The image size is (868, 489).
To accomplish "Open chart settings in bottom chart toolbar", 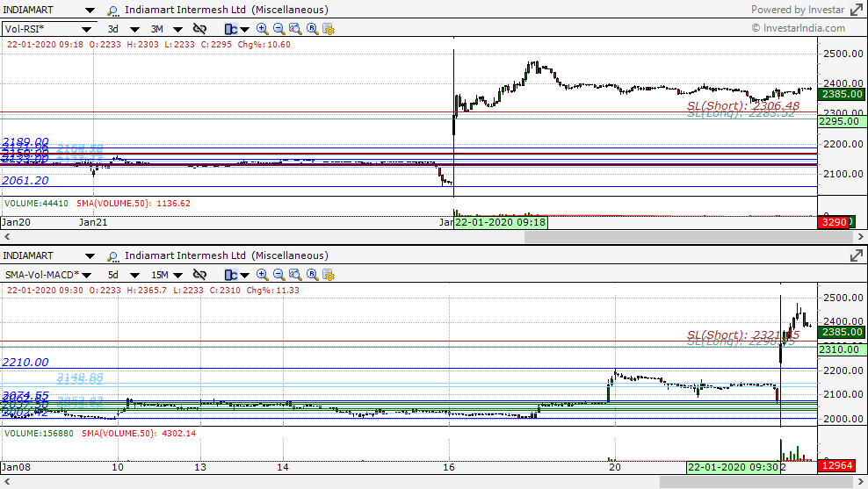I will [x=329, y=275].
